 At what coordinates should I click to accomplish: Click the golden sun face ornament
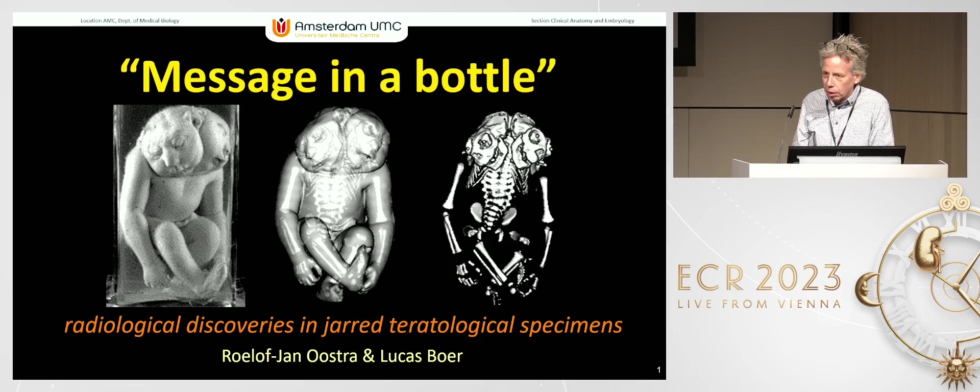[956, 368]
